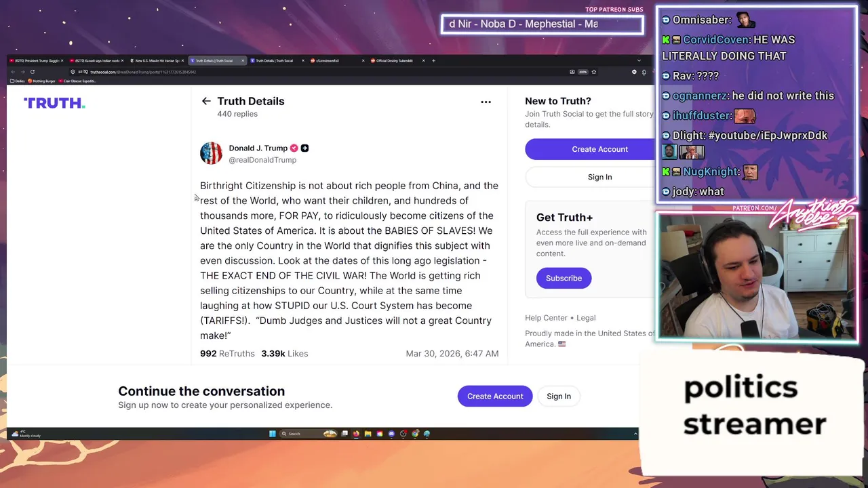Image resolution: width=868 pixels, height=488 pixels.
Task: Click the red verified badge next to Donald J. Trump
Action: coord(294,148)
